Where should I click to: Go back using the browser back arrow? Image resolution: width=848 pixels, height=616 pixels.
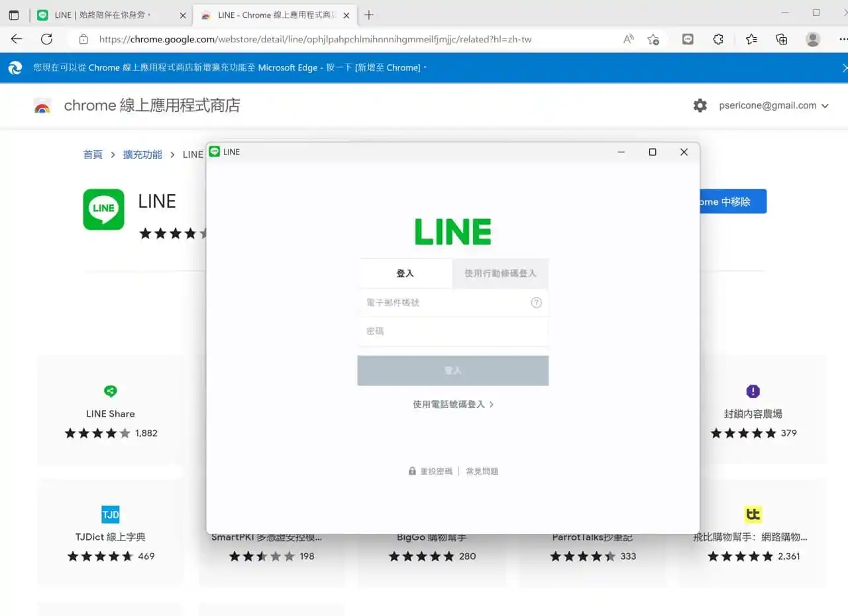coord(17,39)
